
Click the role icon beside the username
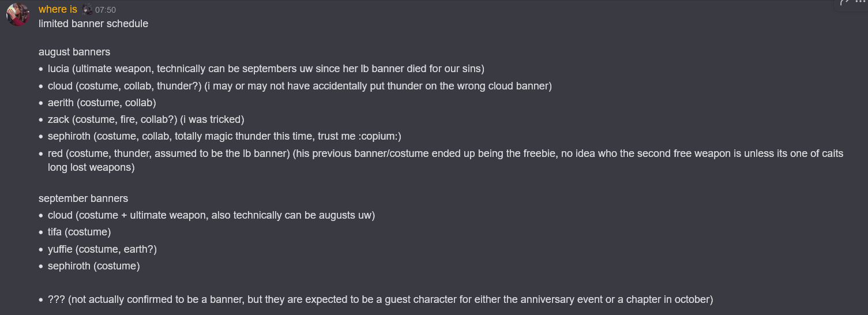[87, 9]
